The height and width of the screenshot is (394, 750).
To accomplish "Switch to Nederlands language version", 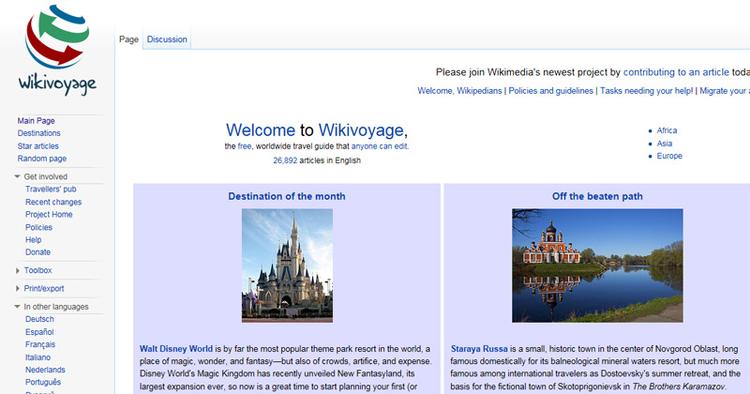I will [x=45, y=370].
